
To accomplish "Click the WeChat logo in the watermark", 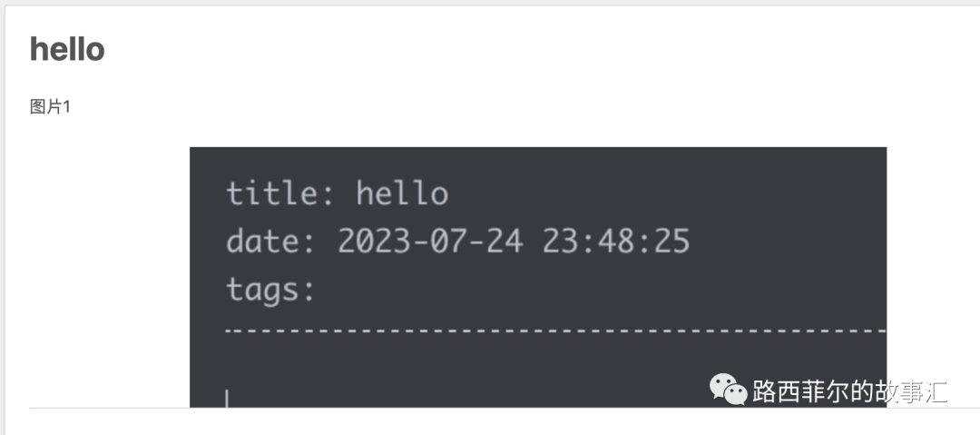I will pos(728,390).
